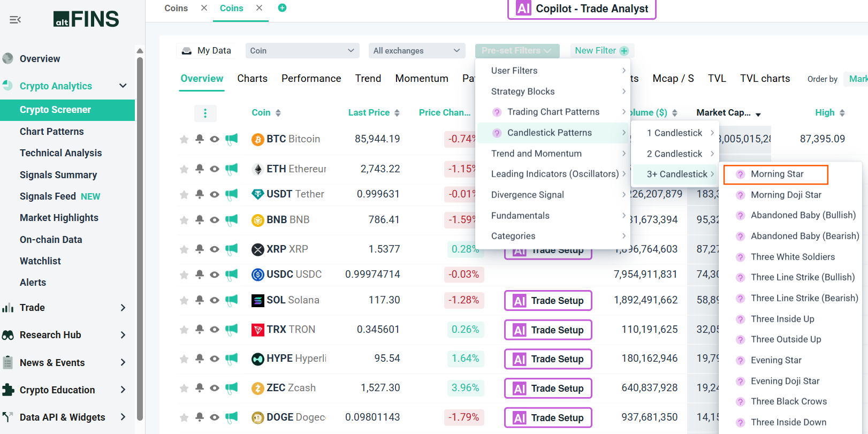Toggle watch eye icon for USDT Tether
This screenshot has height=434, width=868.
tap(215, 194)
